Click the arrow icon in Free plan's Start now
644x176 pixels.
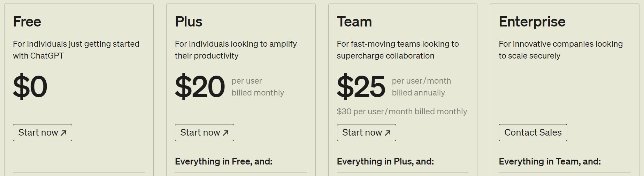coord(63,133)
